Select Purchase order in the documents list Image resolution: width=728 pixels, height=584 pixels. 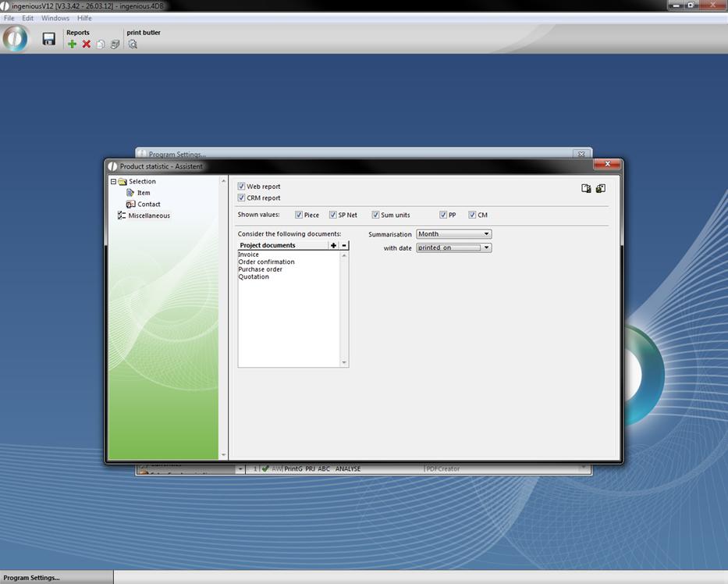[261, 269]
